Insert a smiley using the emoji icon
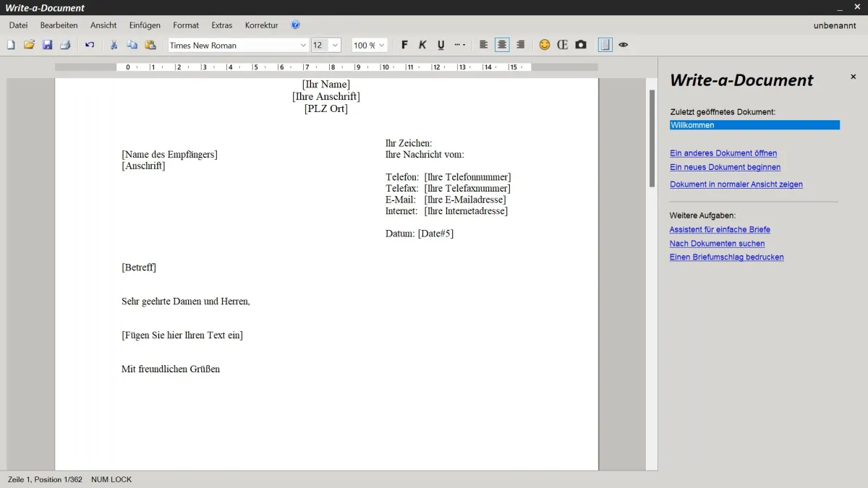868x488 pixels. [x=545, y=45]
